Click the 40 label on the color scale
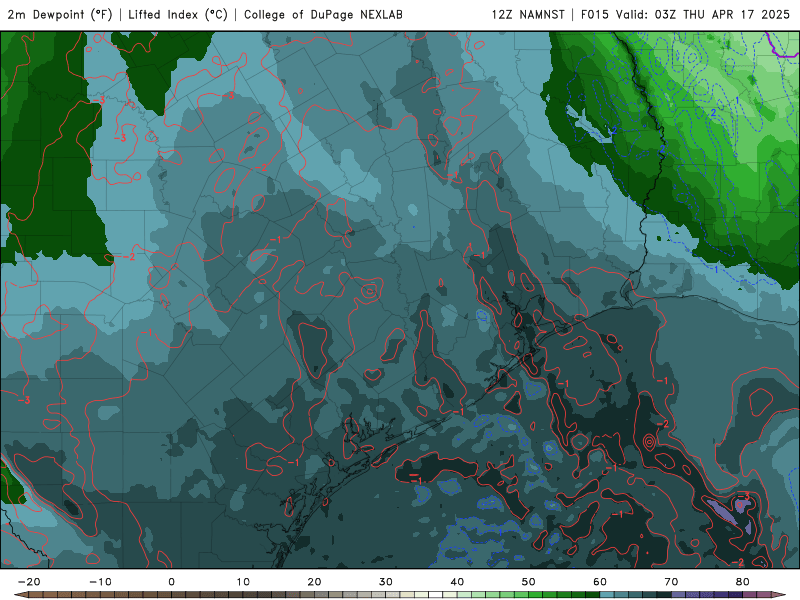800x600 pixels. [457, 582]
